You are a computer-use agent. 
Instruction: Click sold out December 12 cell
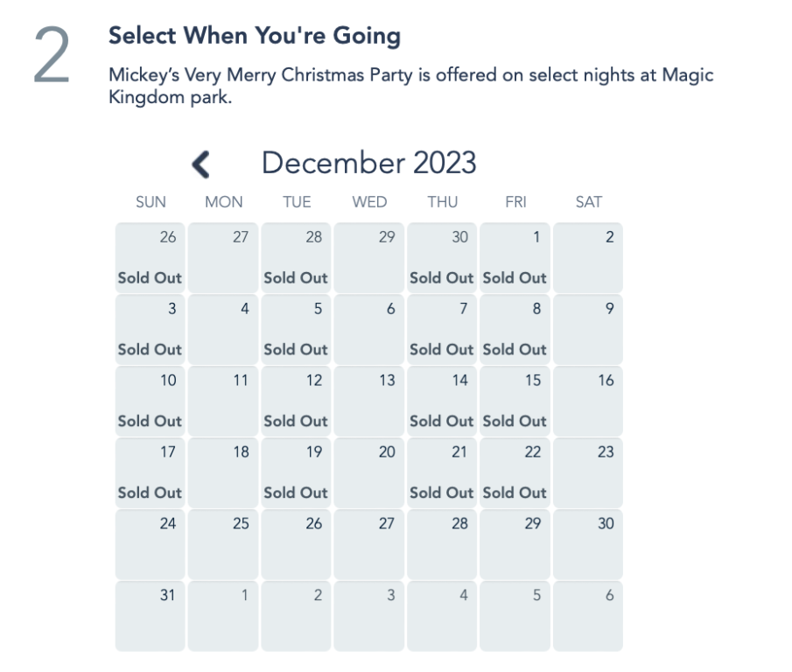click(296, 401)
